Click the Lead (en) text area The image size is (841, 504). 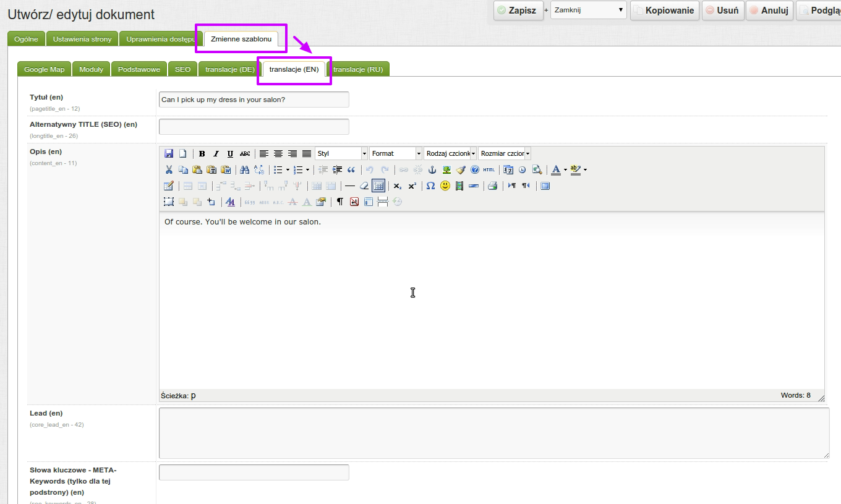click(494, 433)
